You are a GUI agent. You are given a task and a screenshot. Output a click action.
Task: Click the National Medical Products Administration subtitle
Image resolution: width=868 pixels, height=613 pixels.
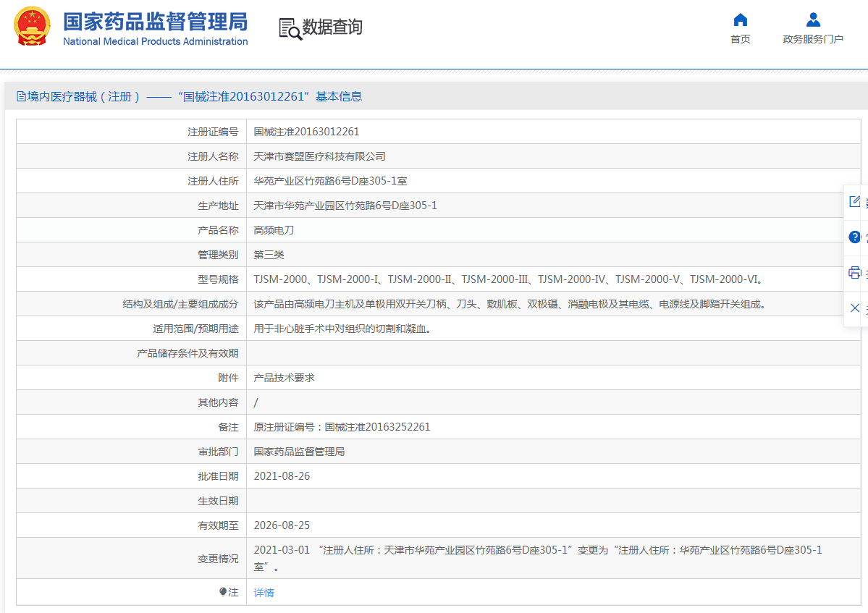click(x=155, y=42)
